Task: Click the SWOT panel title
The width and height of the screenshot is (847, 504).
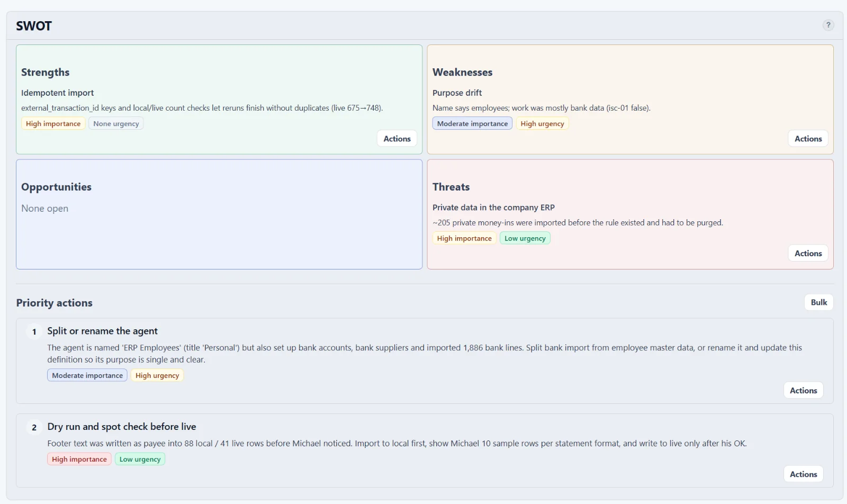Action: click(x=34, y=26)
